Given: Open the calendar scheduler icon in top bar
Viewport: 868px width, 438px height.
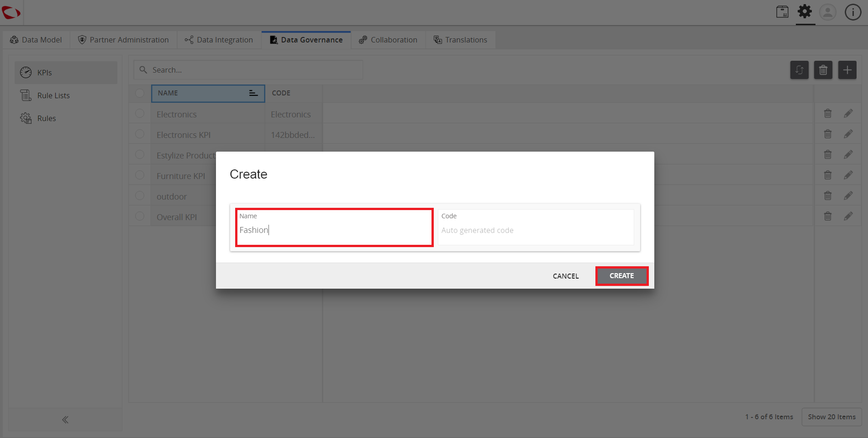Looking at the screenshot, I should 782,12.
